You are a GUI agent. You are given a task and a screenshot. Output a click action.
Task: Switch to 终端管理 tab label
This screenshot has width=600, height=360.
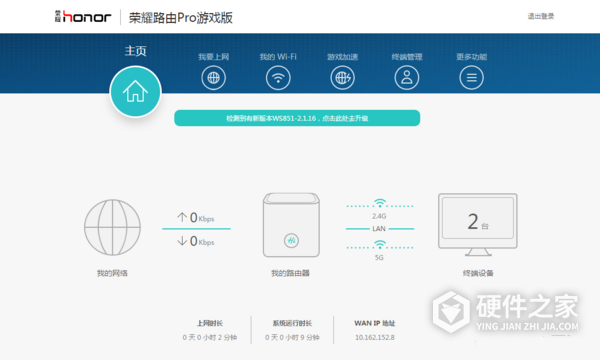(407, 57)
